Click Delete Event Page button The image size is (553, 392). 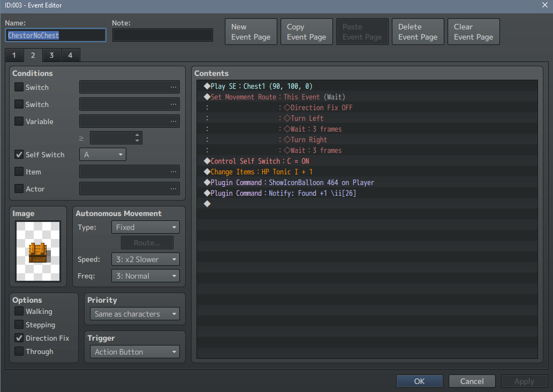(418, 32)
